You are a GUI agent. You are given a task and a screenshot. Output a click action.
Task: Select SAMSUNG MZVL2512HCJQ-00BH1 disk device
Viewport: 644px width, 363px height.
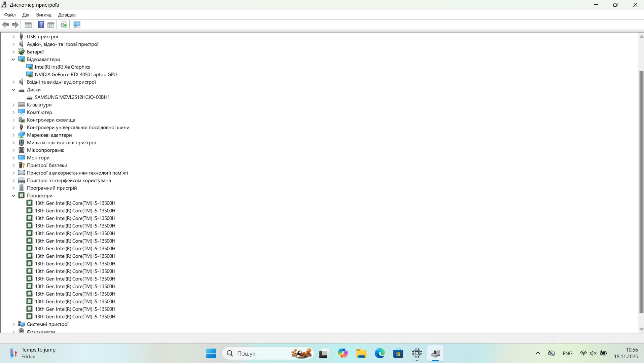tap(72, 97)
